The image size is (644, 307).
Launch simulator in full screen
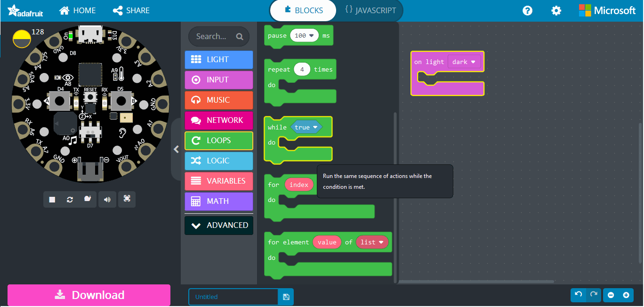click(x=127, y=199)
